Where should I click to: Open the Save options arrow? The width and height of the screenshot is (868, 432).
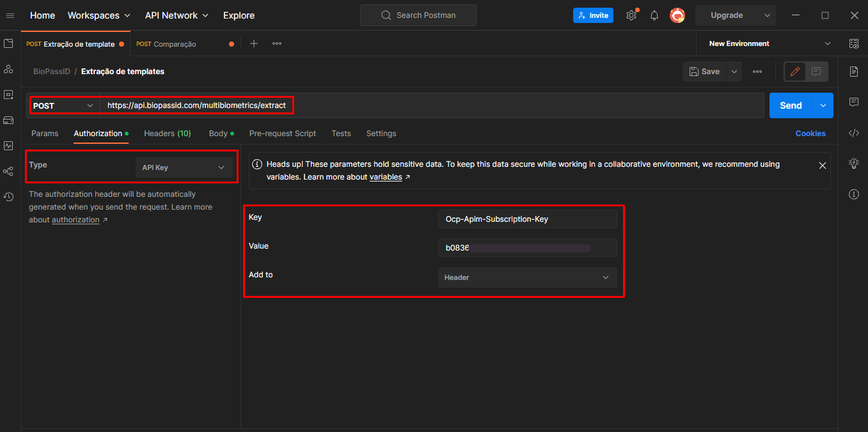coord(734,72)
